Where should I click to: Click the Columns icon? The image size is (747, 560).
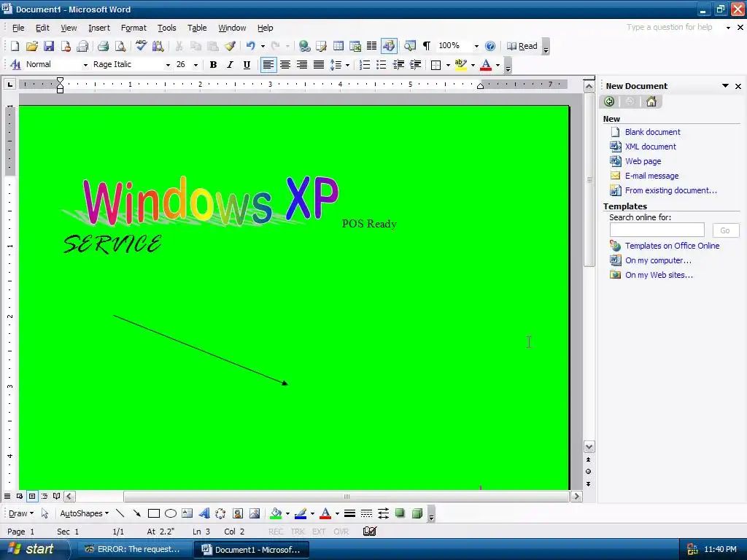tap(371, 46)
